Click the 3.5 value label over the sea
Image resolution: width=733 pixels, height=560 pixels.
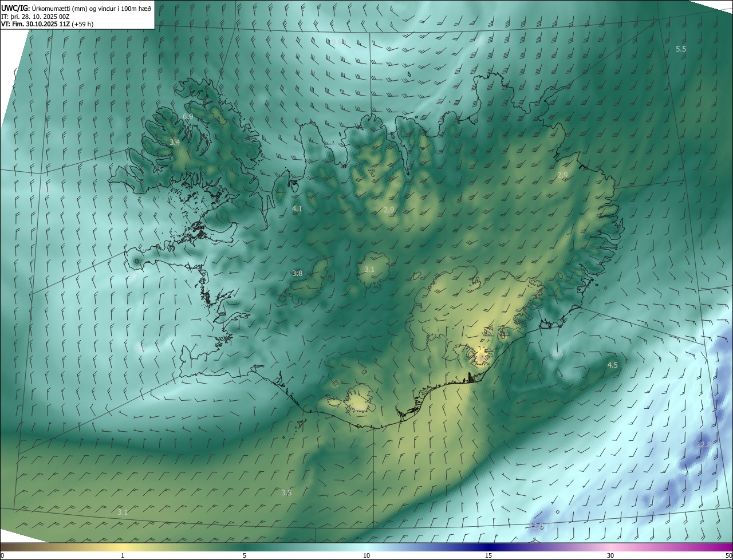[x=286, y=492]
